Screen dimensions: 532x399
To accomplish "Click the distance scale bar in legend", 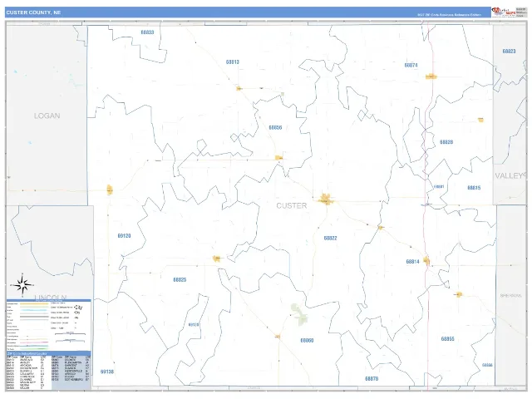I will click(x=70, y=334).
